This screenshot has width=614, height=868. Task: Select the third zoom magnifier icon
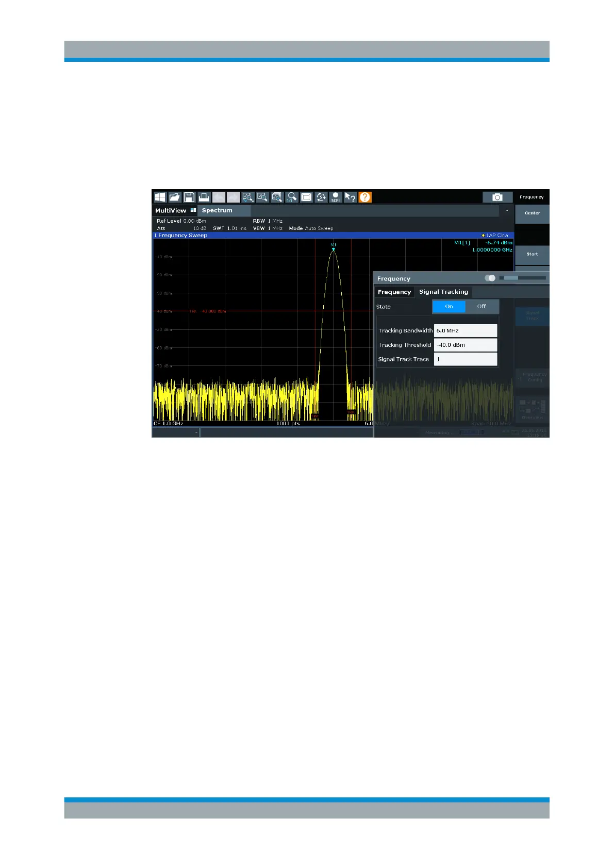277,197
